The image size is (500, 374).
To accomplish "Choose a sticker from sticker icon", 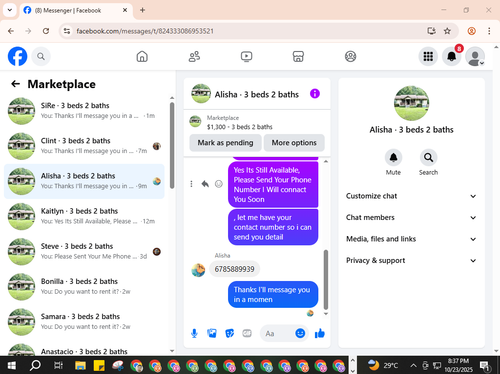I will pos(229,333).
